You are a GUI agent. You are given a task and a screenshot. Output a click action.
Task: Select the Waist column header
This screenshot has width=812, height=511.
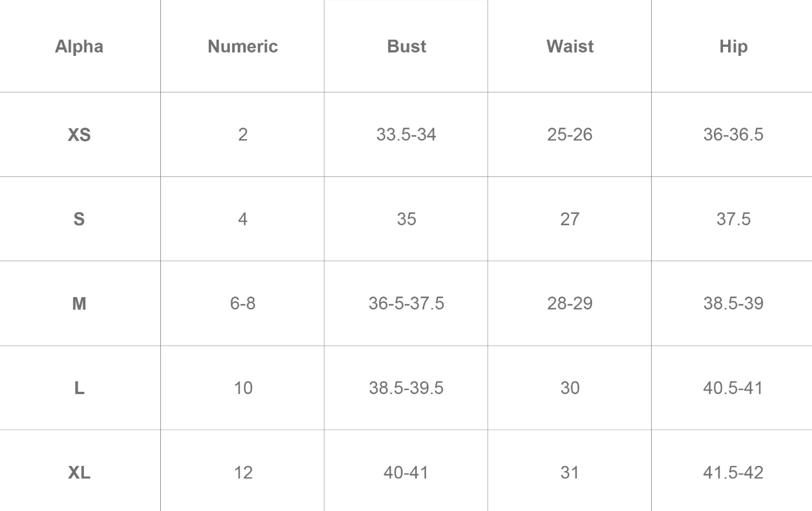(570, 46)
